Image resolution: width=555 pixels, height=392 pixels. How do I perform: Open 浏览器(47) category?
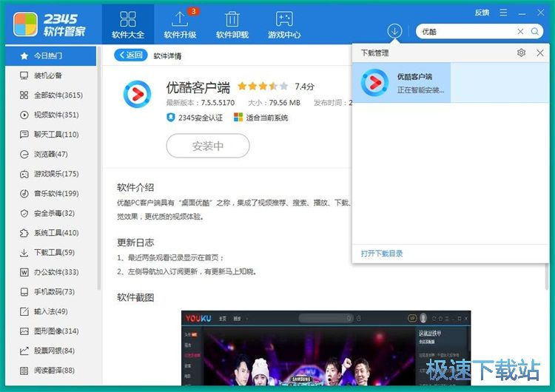coord(50,155)
